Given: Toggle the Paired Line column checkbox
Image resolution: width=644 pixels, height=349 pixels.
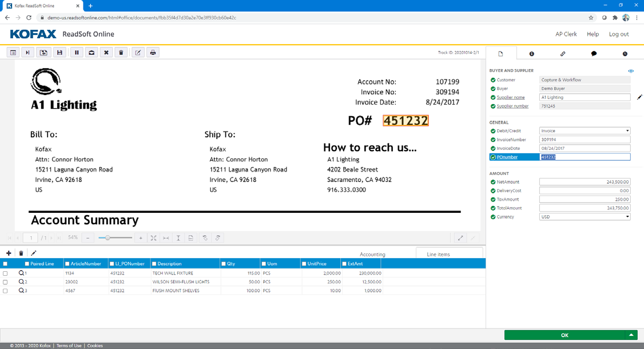Looking at the screenshot, I should point(27,264).
